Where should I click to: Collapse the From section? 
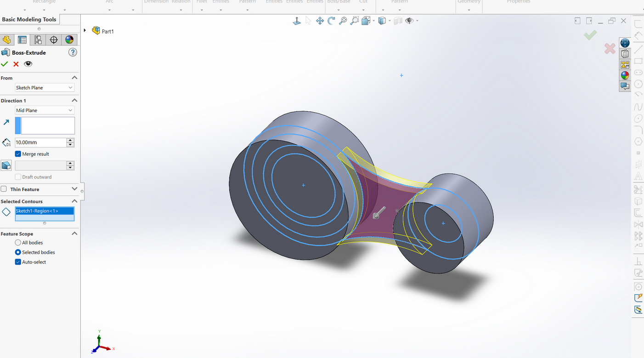click(74, 78)
